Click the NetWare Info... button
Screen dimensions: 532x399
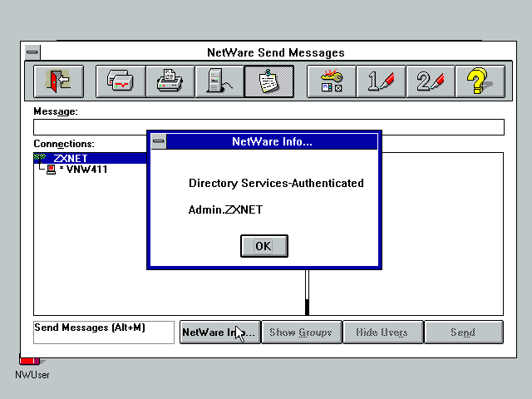click(x=219, y=332)
